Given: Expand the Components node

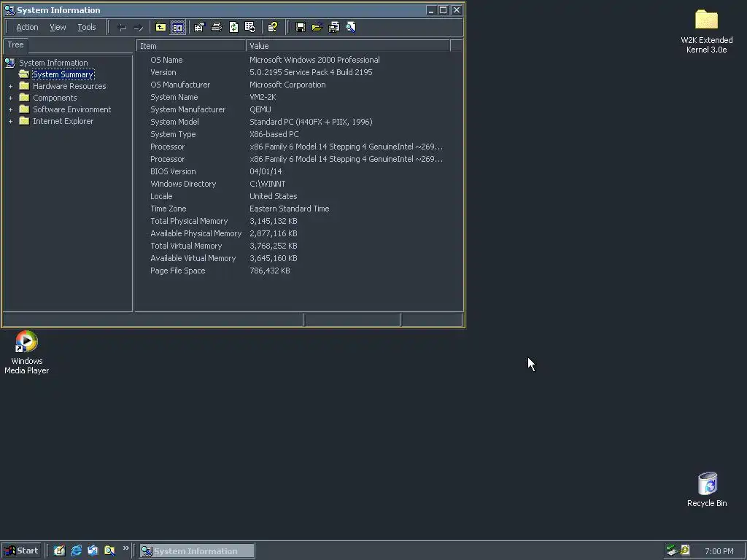Looking at the screenshot, I should [x=10, y=98].
